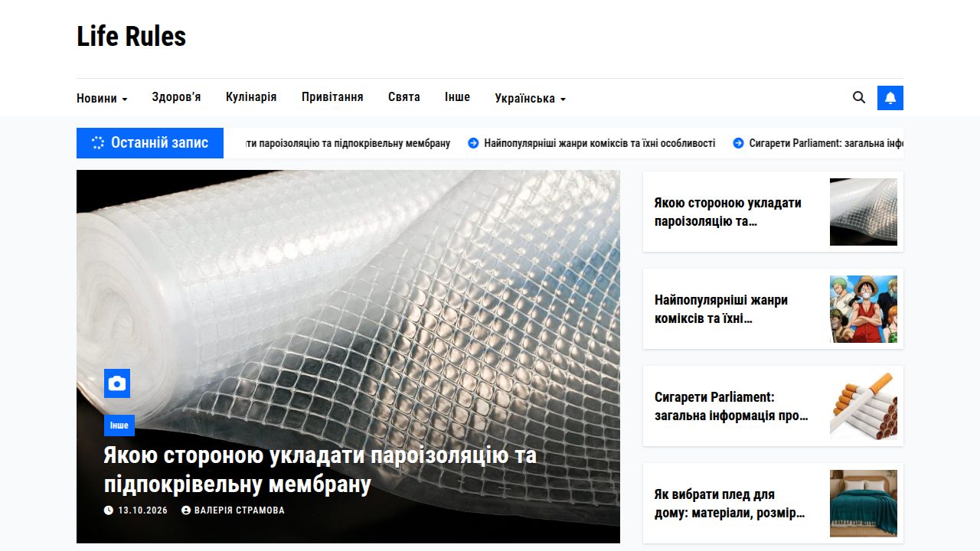Click the vapor barrier film sidebar thumbnail
This screenshot has height=551, width=980.
pos(864,212)
